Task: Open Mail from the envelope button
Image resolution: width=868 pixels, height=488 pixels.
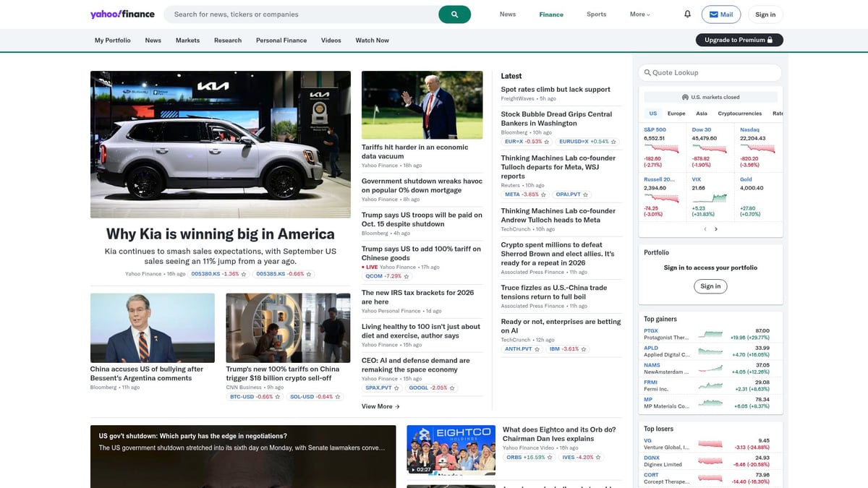Action: click(x=721, y=14)
